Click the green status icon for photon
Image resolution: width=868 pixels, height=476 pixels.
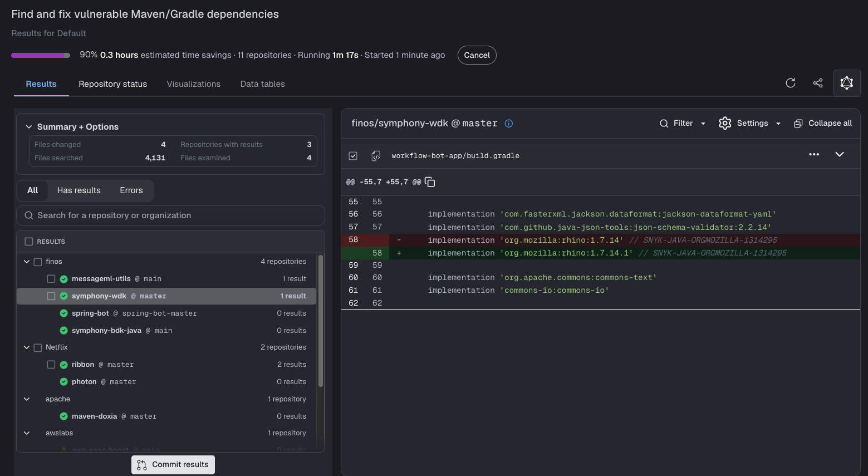coord(64,382)
